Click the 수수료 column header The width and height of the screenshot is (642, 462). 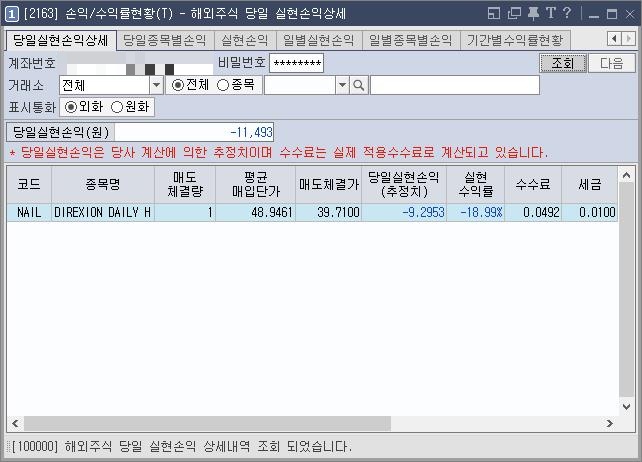[x=533, y=184]
